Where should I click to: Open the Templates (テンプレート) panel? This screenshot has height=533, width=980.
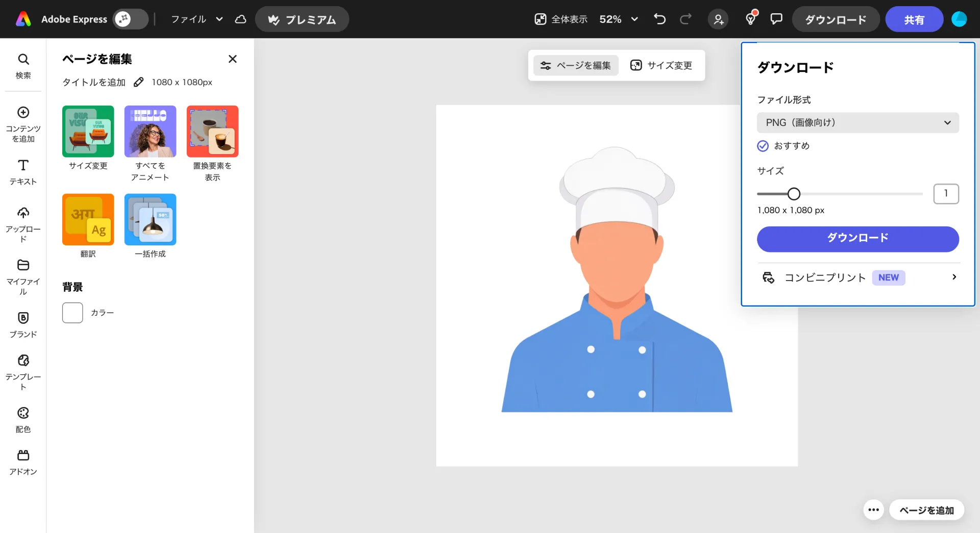[23, 372]
